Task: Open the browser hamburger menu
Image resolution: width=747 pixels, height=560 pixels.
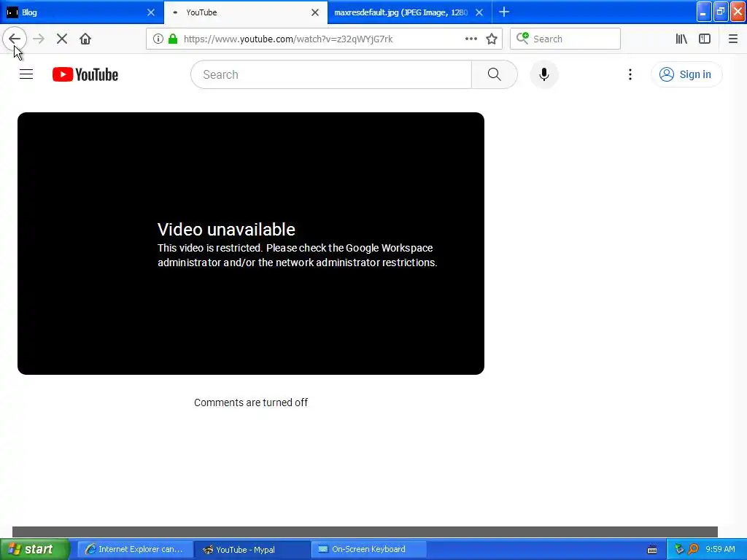Action: click(732, 39)
